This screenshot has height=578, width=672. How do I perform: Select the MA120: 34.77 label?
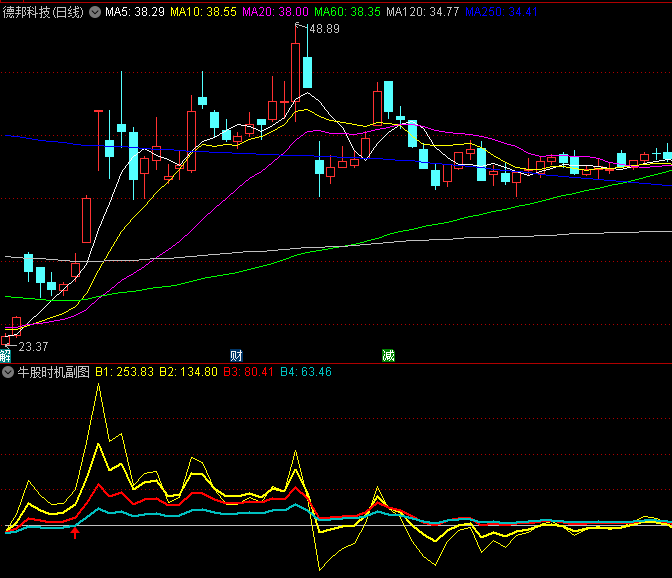[423, 12]
